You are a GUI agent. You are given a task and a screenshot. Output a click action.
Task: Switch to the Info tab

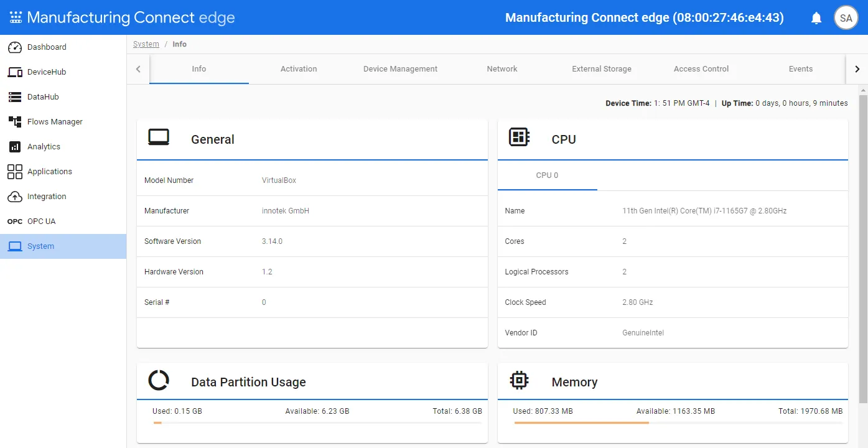[199, 69]
